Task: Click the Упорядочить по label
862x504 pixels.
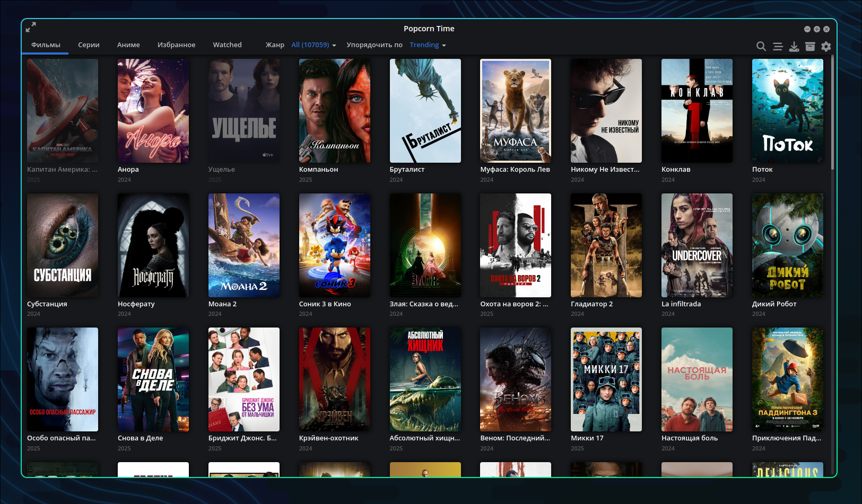Action: [375, 45]
